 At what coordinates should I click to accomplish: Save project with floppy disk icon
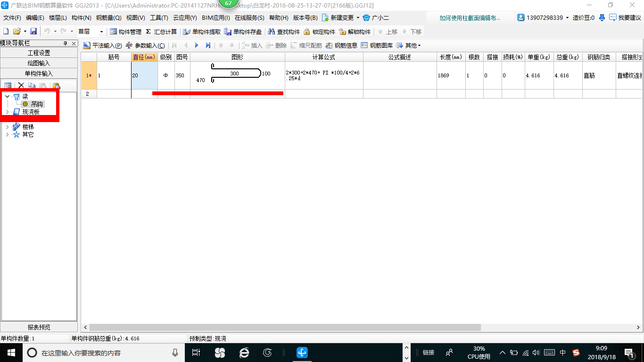click(33, 32)
